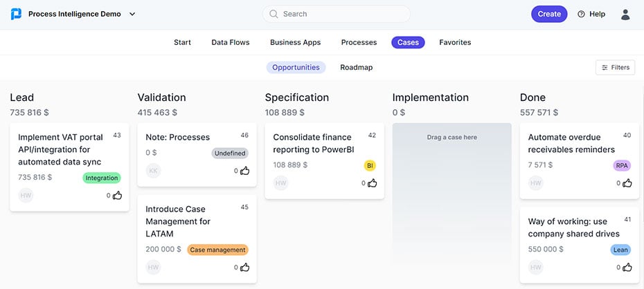The image size is (644, 289).
Task: Like the Note: Processes card
Action: pos(245,171)
